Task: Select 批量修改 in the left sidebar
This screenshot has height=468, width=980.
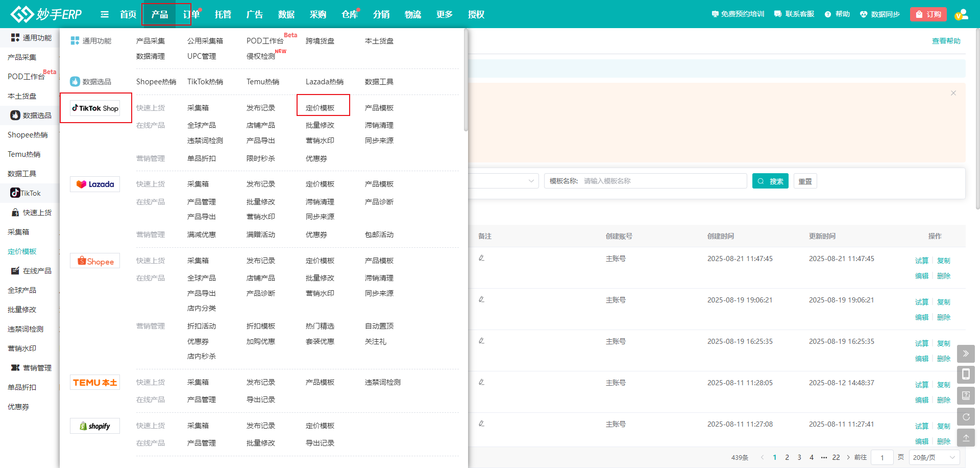Action: click(22, 310)
